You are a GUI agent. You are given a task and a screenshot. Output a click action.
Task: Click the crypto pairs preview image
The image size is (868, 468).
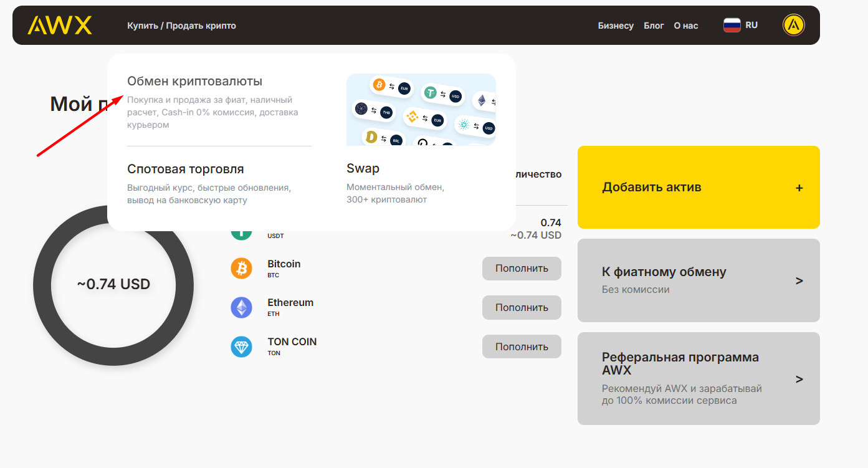tap(421, 110)
